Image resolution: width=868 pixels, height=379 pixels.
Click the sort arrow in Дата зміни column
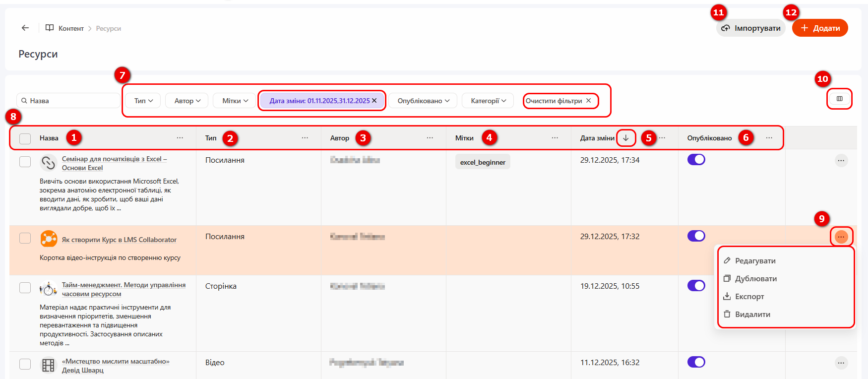coord(626,138)
